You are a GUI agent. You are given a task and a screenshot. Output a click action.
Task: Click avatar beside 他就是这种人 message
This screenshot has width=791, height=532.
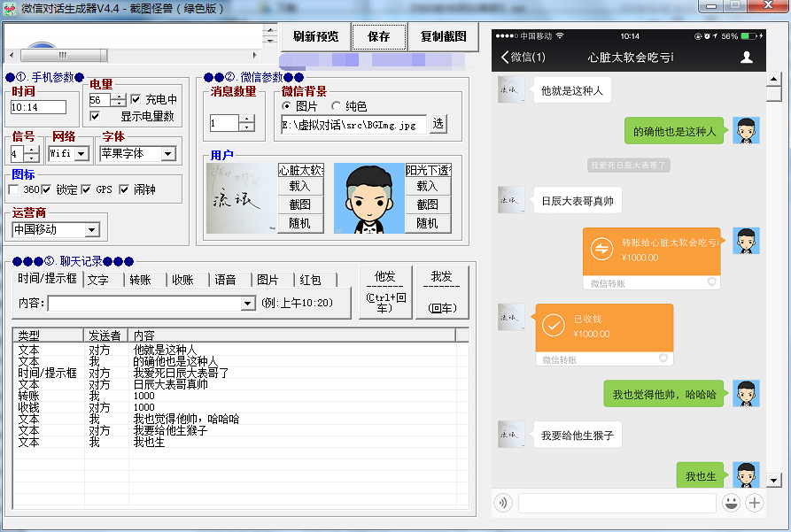511,89
